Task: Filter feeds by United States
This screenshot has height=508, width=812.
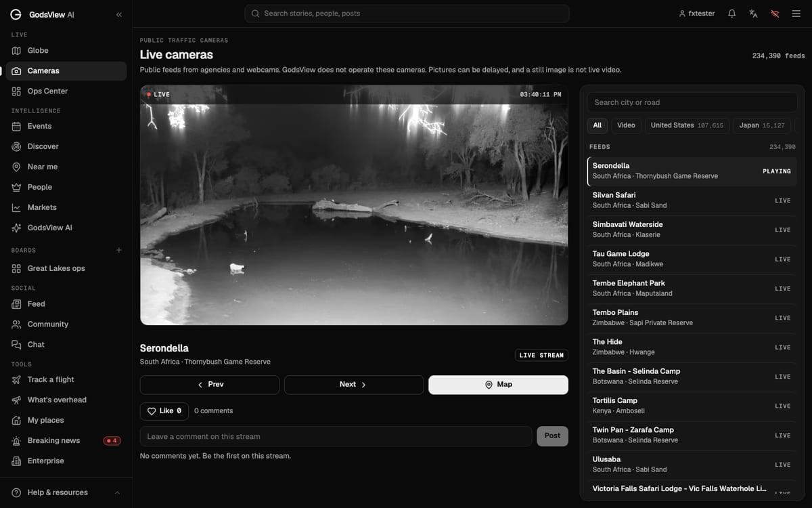Action: [687, 125]
